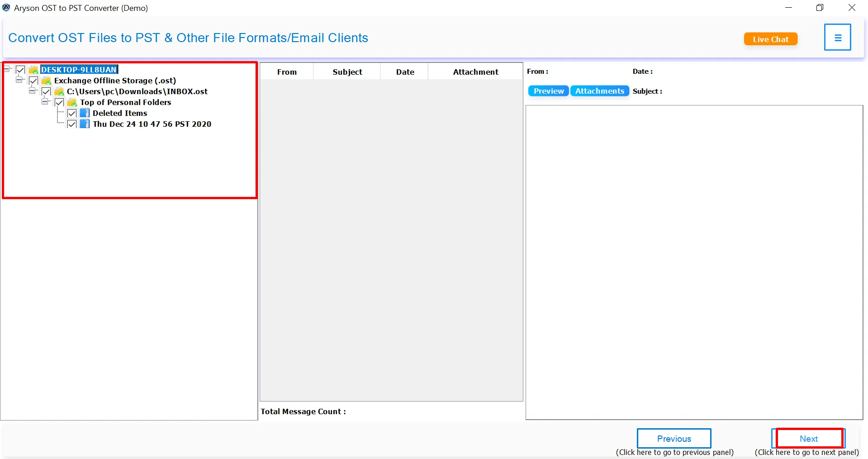Collapse the DESKTOP-9LL8UAN tree node
868x459 pixels.
(x=6, y=69)
